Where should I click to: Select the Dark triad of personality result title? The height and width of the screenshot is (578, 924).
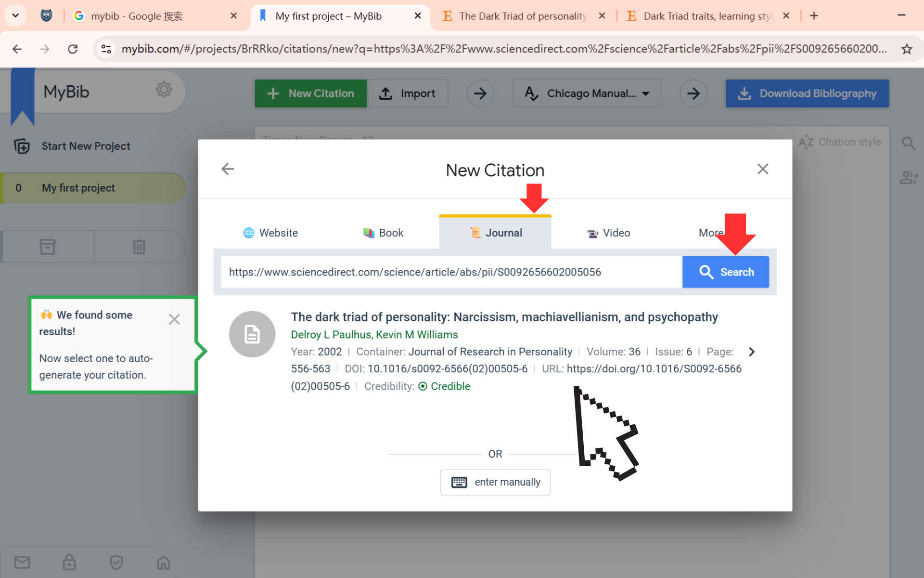504,317
